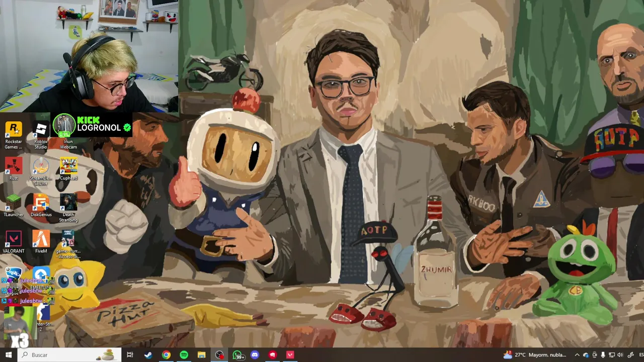Click the Buscar search highlight stones image
644x362 pixels.
(x=108, y=355)
